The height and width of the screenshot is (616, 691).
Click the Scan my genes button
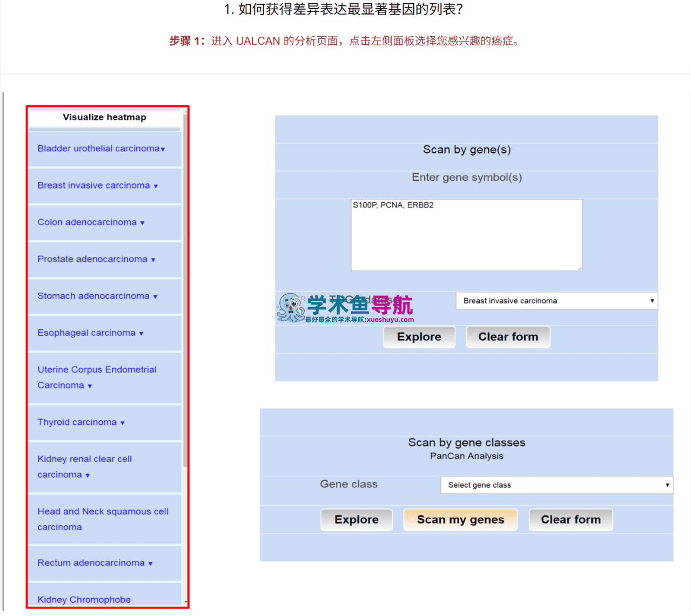(x=460, y=520)
